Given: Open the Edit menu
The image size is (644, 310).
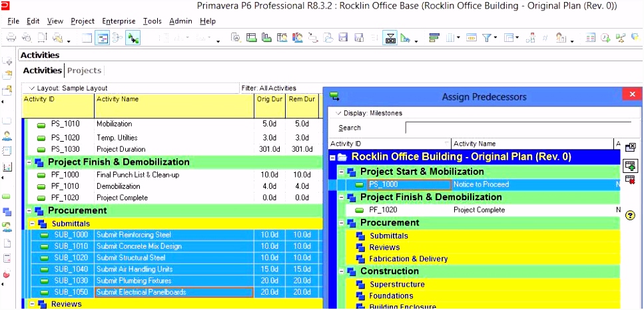Looking at the screenshot, I should [33, 21].
